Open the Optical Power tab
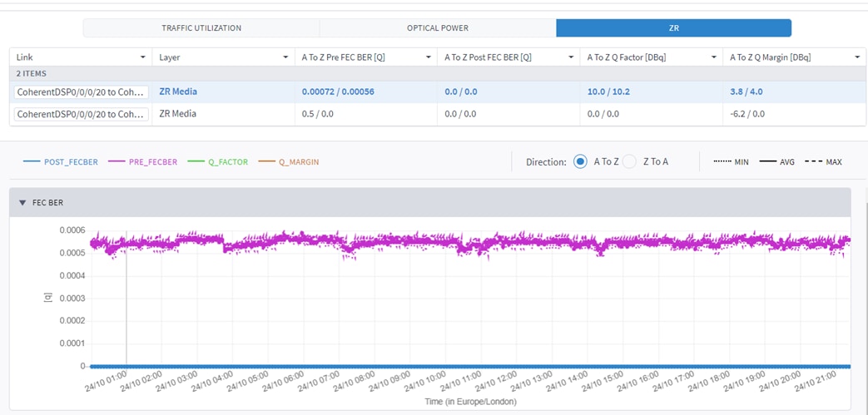The width and height of the screenshot is (868, 415). [437, 28]
